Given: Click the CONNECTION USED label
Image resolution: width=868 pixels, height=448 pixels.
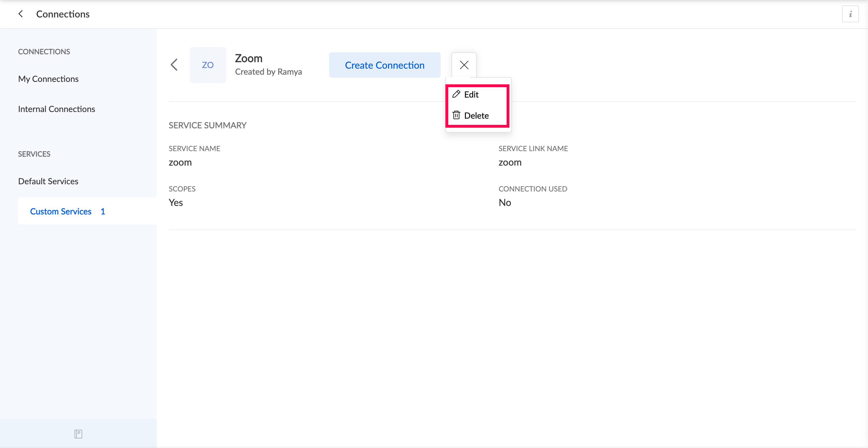Looking at the screenshot, I should (x=533, y=189).
